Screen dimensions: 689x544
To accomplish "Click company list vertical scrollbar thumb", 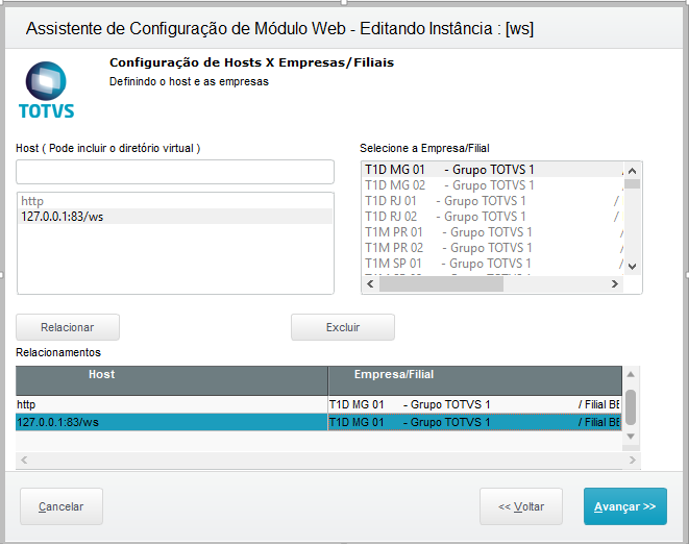I will (x=632, y=184).
